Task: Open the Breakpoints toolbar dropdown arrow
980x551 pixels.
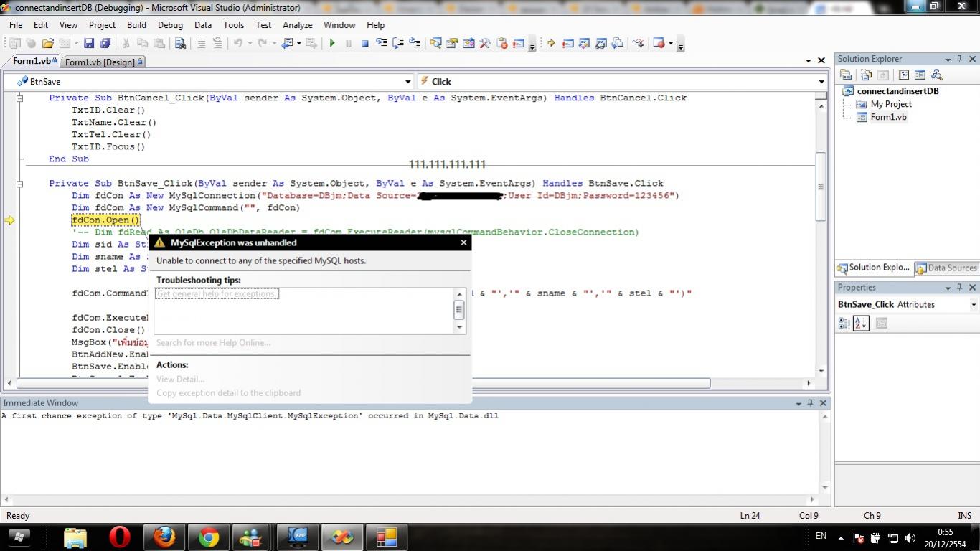Action: click(x=670, y=43)
